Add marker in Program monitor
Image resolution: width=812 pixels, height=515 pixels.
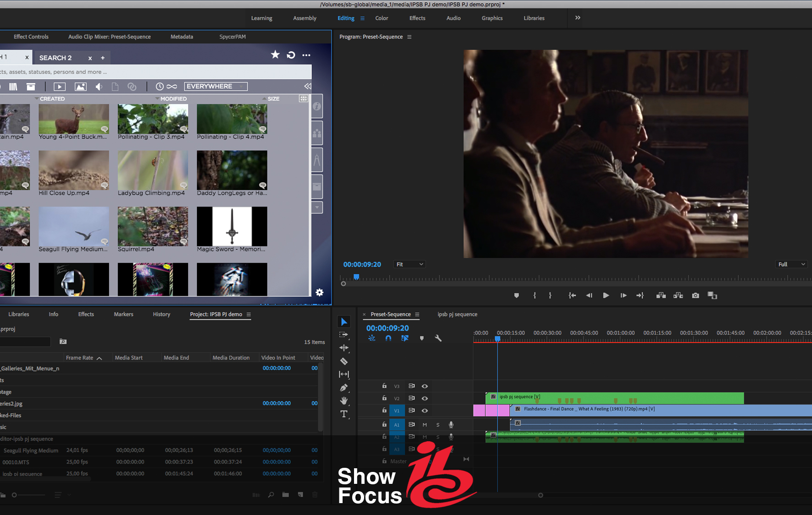517,296
